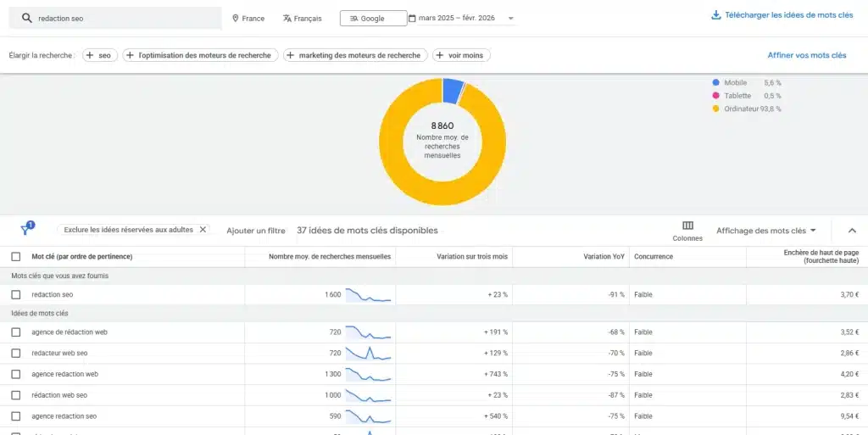Click the + 743 % variation value

tap(495, 374)
